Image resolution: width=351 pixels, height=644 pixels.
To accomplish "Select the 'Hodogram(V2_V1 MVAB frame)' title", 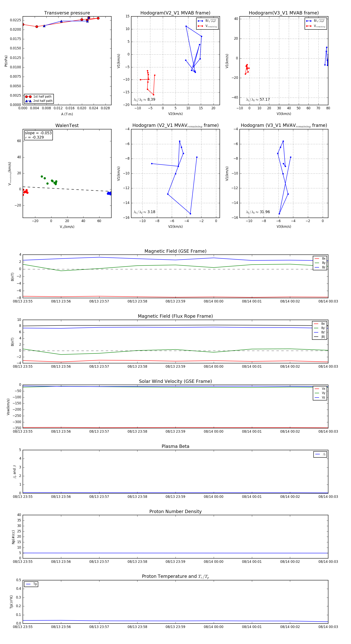I will point(175,13).
